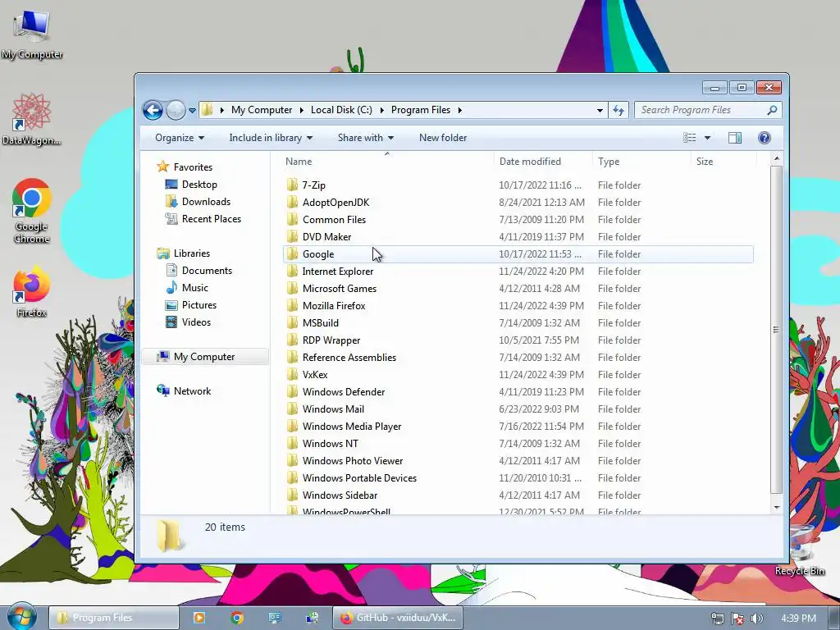Open Include in library menu
Screen dimensions: 840x630
[271, 138]
